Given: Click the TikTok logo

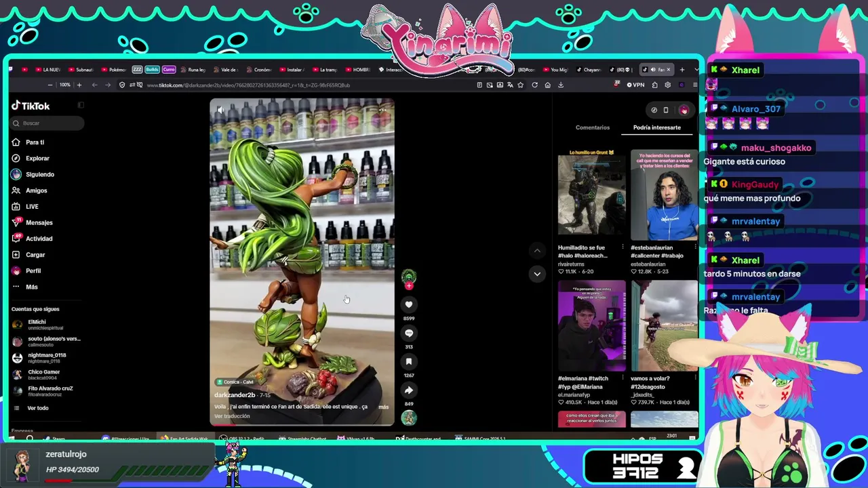Looking at the screenshot, I should [31, 106].
